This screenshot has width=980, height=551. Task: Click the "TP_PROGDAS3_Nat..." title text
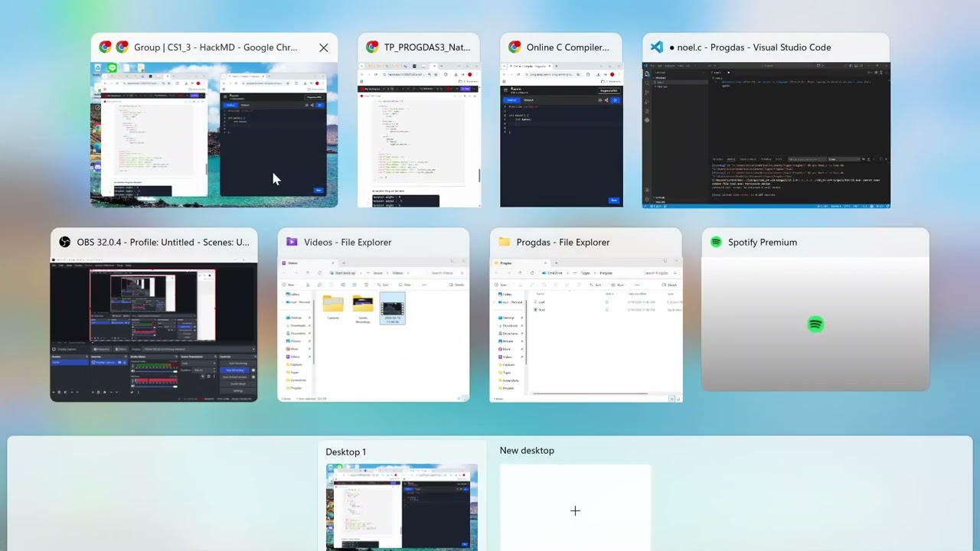tap(427, 47)
